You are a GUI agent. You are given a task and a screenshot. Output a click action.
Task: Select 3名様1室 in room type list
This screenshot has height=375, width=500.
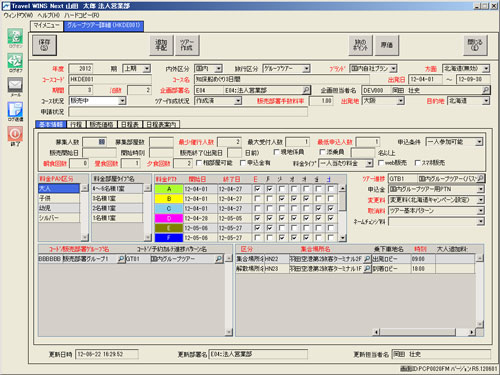117,198
